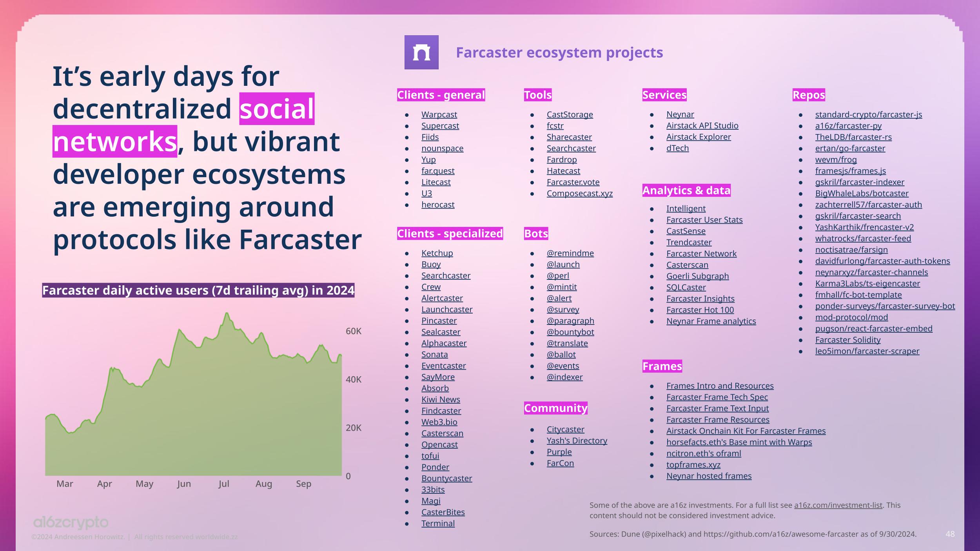Click the @remindme bot link
This screenshot has height=551, width=980.
tap(570, 253)
